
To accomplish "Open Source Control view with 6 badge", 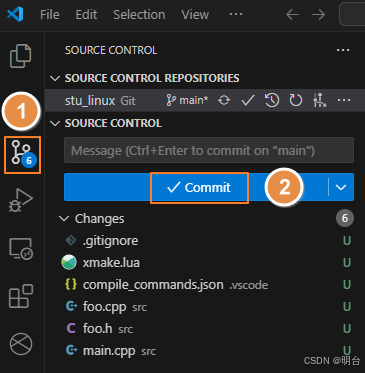I will [x=22, y=155].
